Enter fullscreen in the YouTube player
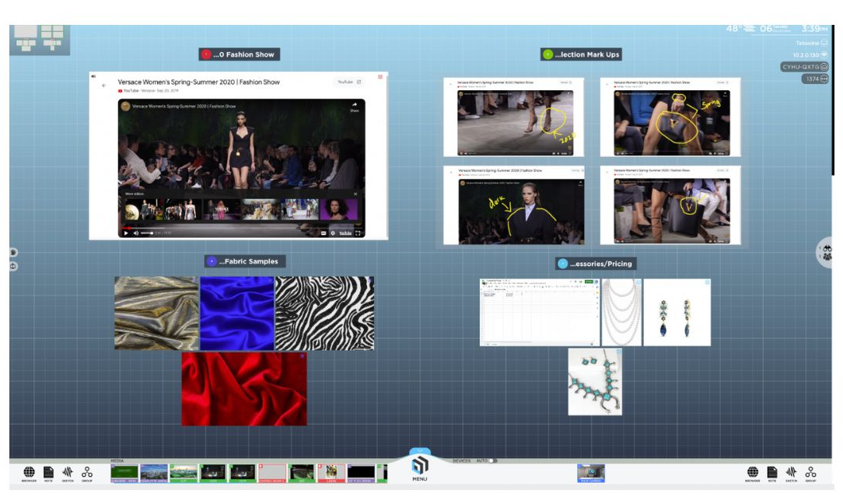This screenshot has width=843, height=504. click(x=358, y=233)
